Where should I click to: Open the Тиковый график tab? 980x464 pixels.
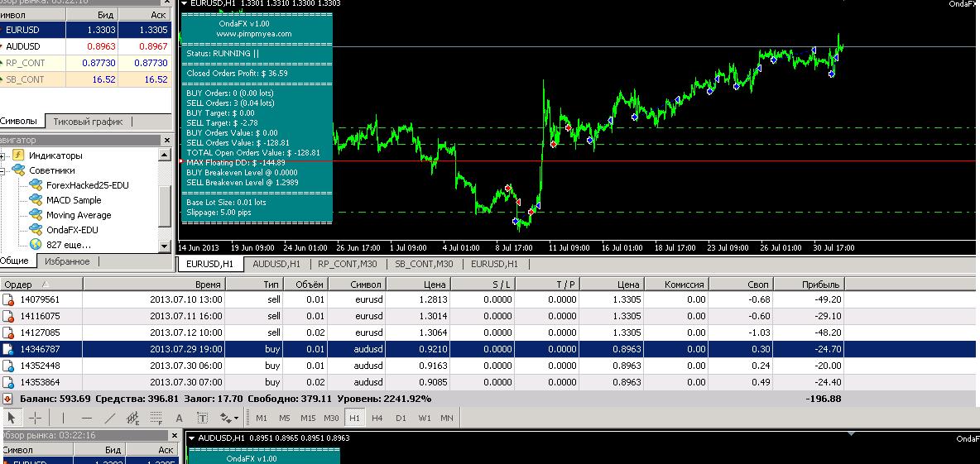click(88, 122)
